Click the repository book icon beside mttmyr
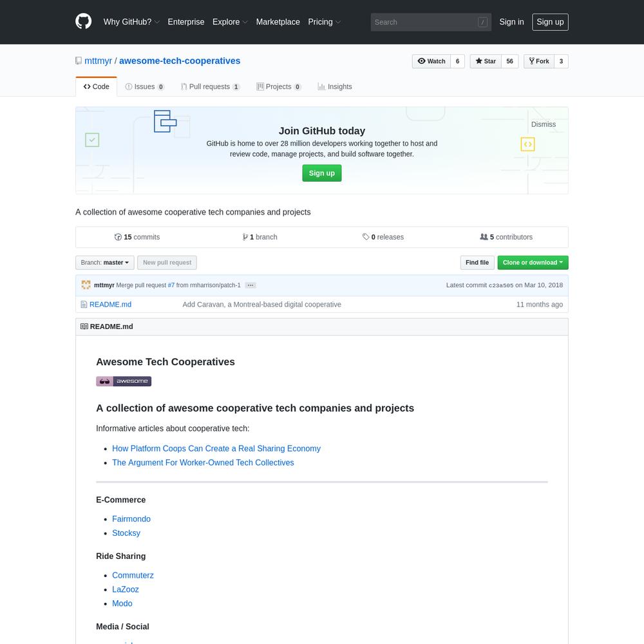 point(79,61)
